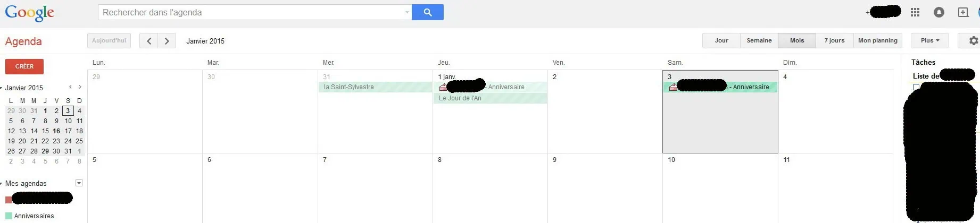Click mini calendar next month arrow
This screenshot has height=223, width=980.
(80, 87)
